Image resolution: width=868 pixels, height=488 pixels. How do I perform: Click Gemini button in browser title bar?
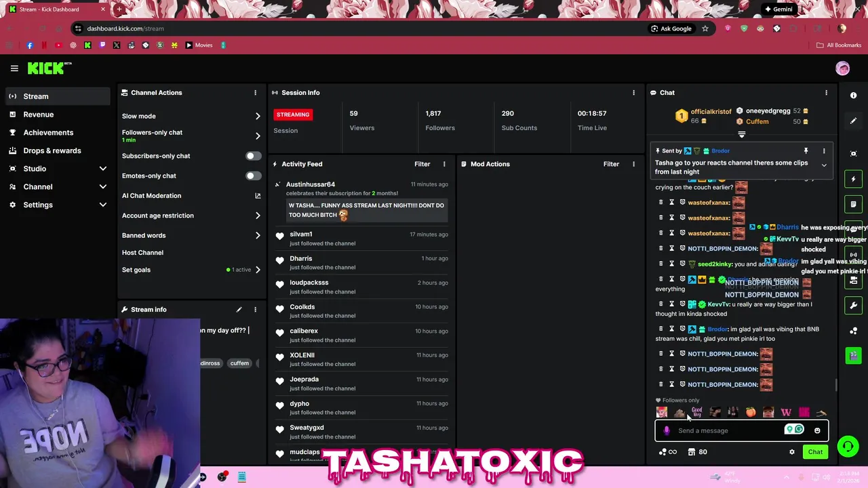[778, 9]
